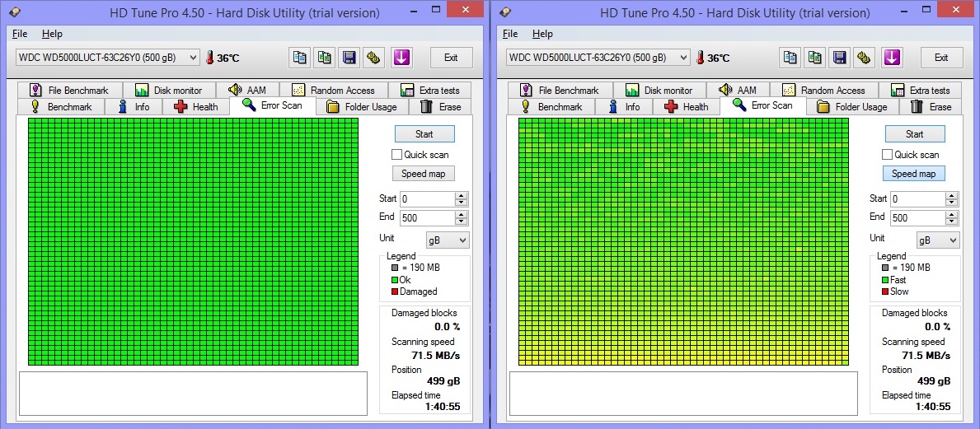
Task: Open drive selection dropdown in right window
Action: click(x=598, y=58)
